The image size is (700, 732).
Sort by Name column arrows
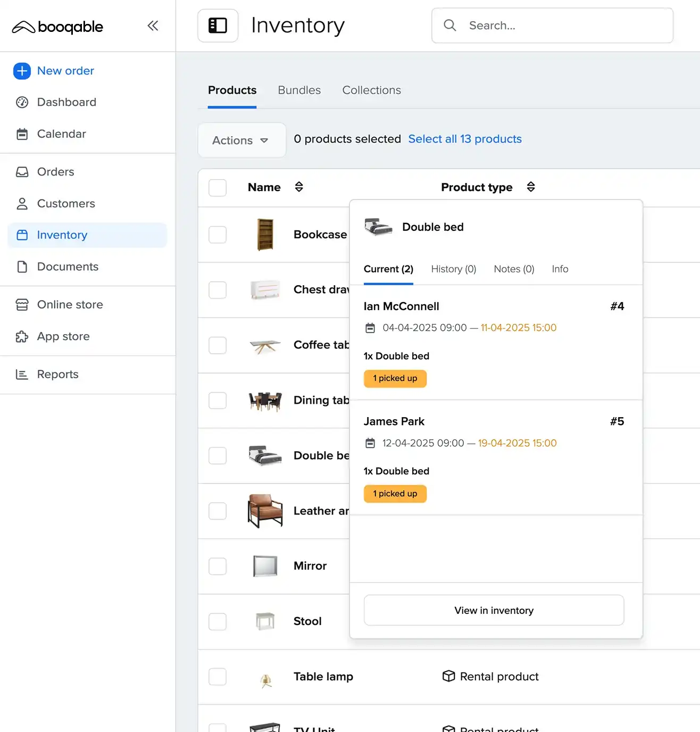coord(299,187)
